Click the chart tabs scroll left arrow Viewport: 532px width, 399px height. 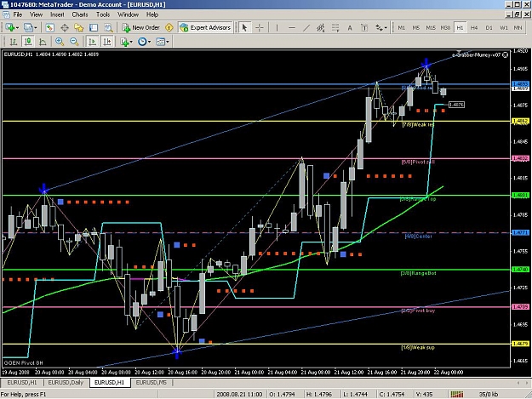(x=518, y=382)
